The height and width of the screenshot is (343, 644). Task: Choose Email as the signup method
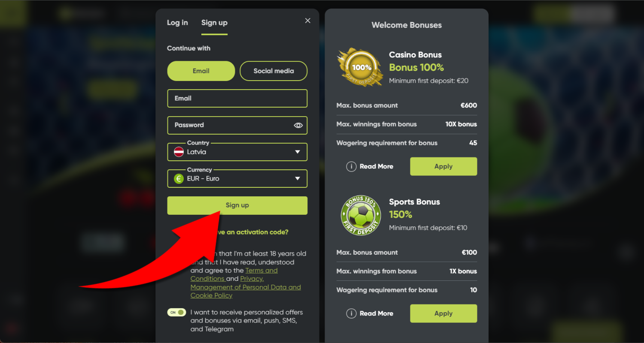[201, 71]
